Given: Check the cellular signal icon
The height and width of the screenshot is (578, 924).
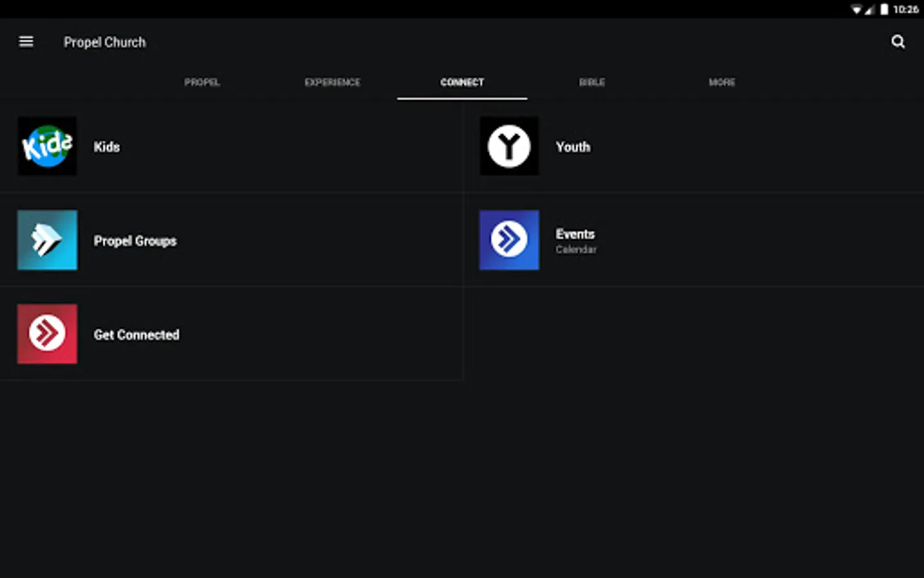Looking at the screenshot, I should point(869,9).
